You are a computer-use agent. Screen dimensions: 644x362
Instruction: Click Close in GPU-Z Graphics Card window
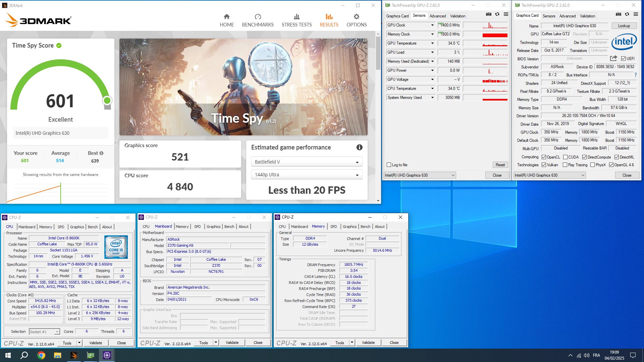[x=627, y=175]
